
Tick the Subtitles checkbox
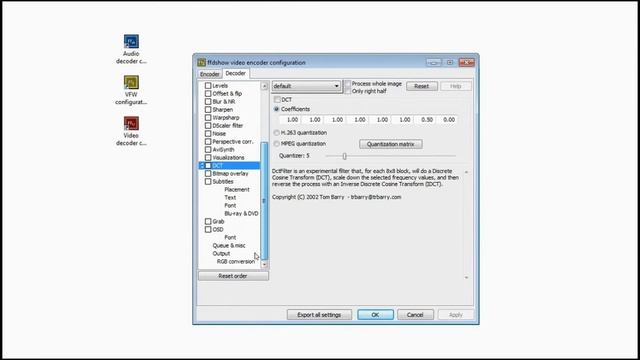(x=208, y=182)
